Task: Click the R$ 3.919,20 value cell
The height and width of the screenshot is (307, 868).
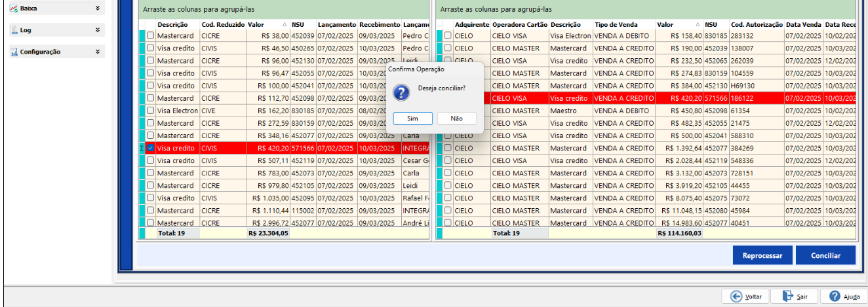Action: pyautogui.click(x=679, y=186)
